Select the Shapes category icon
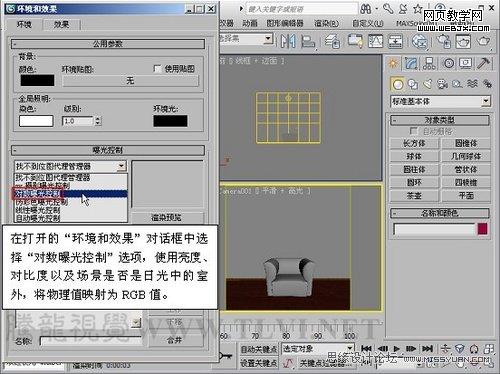Image resolution: width=500 pixels, height=374 pixels. pyautogui.click(x=413, y=84)
